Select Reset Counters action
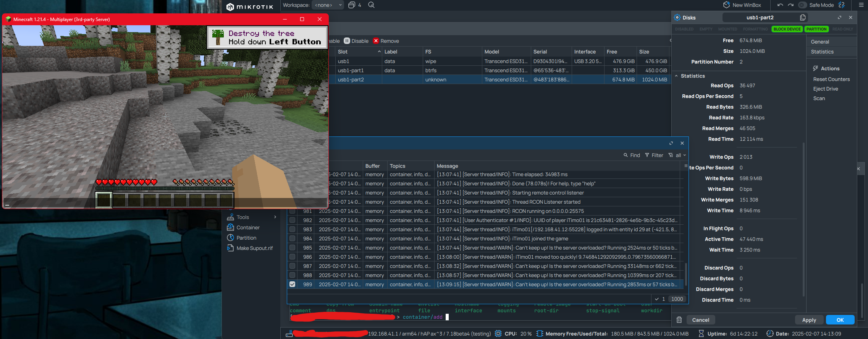 pyautogui.click(x=831, y=79)
